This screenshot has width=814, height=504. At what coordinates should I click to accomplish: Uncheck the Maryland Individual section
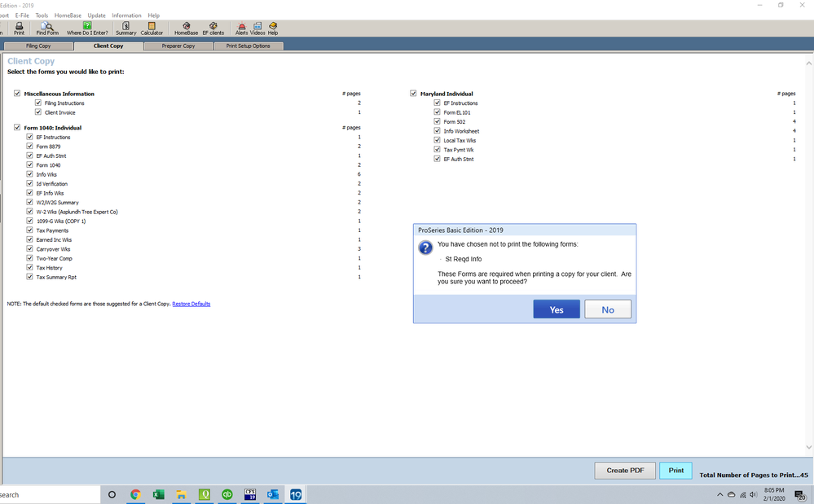pyautogui.click(x=415, y=93)
